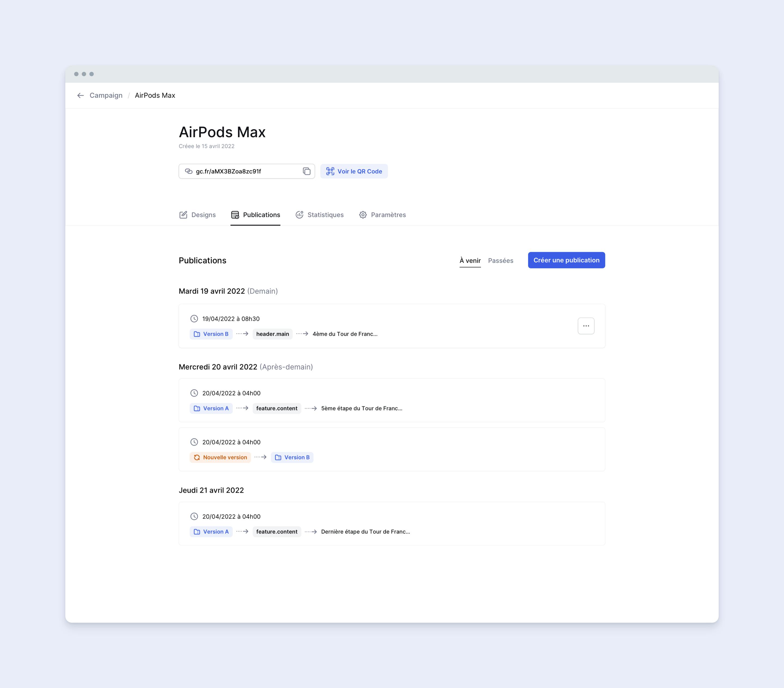Image resolution: width=784 pixels, height=688 pixels.
Task: Click feature.content tag before Dernière étape
Action: tap(277, 532)
